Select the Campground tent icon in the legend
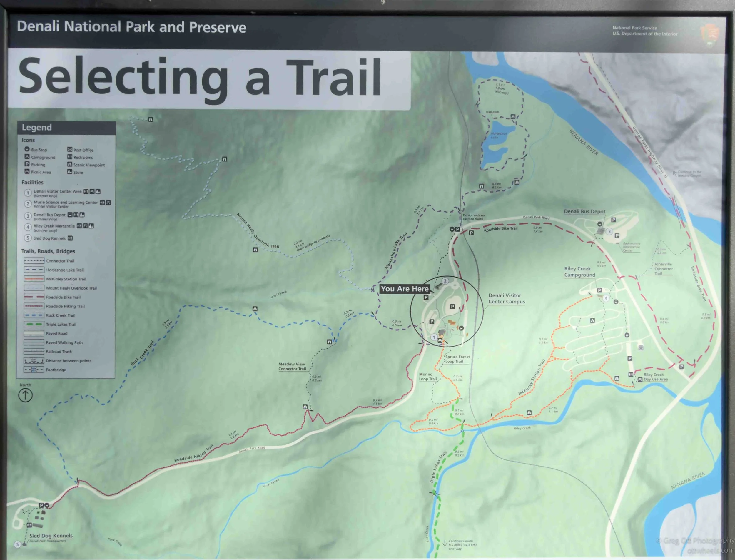This screenshot has height=560, width=735. [x=27, y=157]
